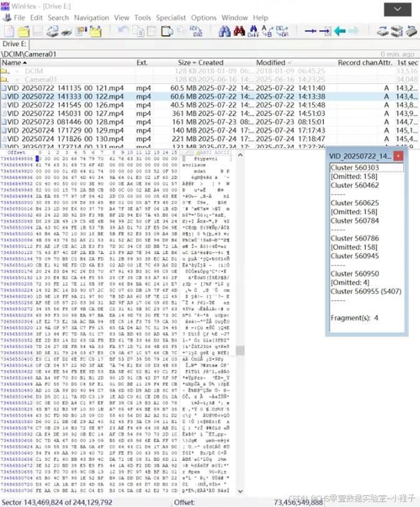Click the document icon left of File menu
Viewport: 420px width, 507px height.
pos(6,17)
